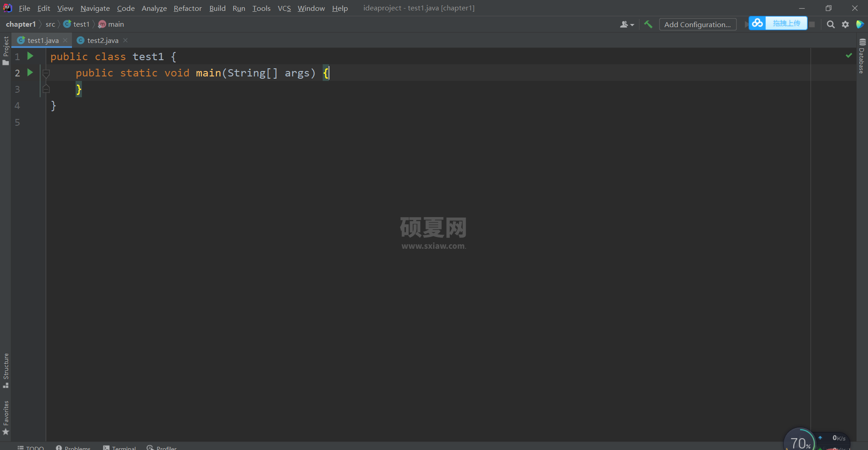Click Add Configuration button
Image resolution: width=868 pixels, height=450 pixels.
point(697,24)
